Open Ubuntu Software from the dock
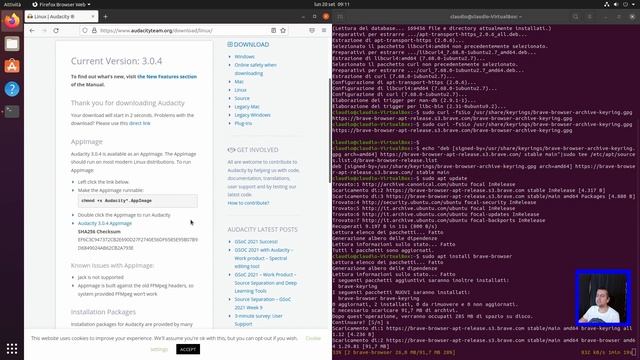The height and width of the screenshot is (360, 640). tap(12, 66)
